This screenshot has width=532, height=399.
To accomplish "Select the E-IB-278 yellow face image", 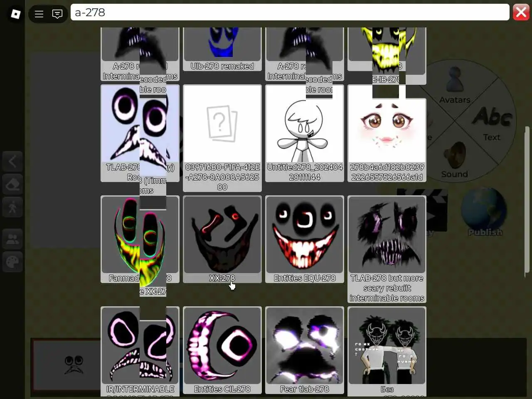I will pos(387,55).
